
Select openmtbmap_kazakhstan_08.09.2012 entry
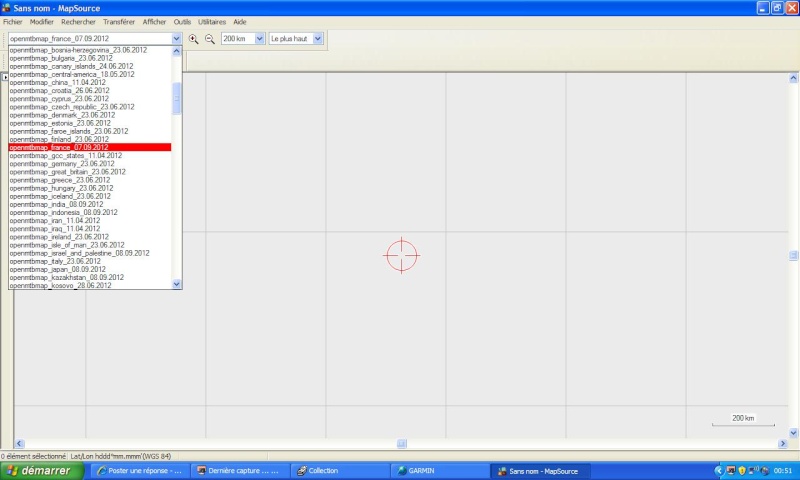(90, 277)
